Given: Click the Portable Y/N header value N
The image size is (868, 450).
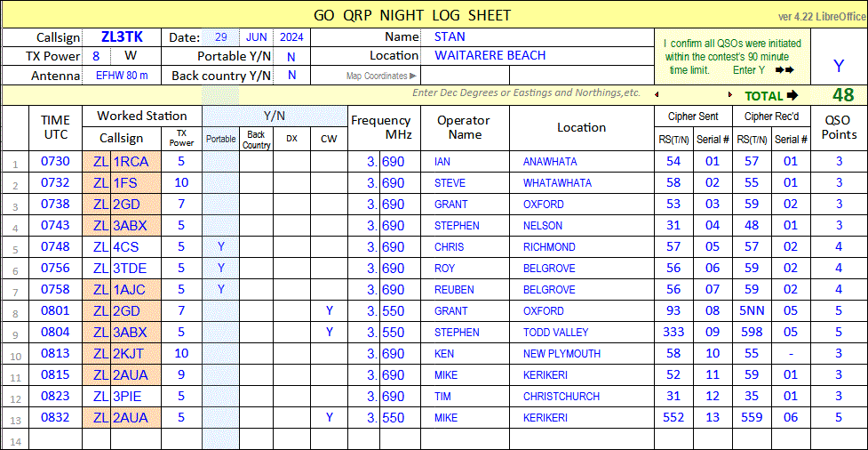Looking at the screenshot, I should pyautogui.click(x=291, y=57).
